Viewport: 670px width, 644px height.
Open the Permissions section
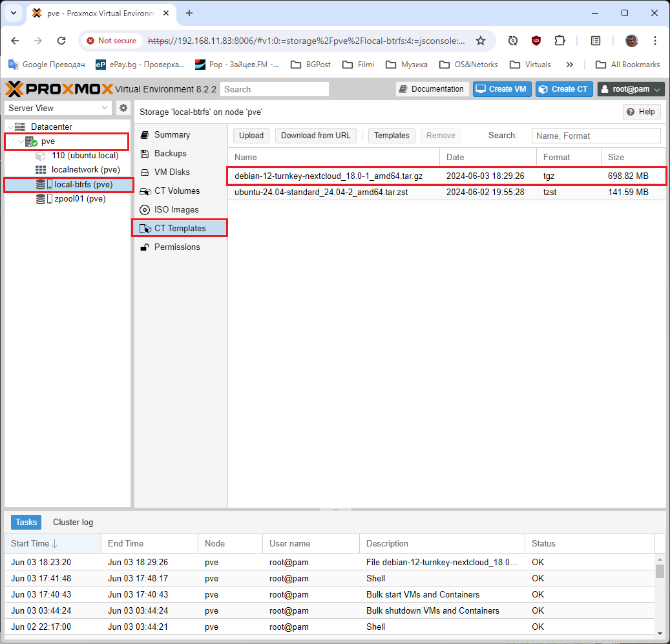coord(177,247)
